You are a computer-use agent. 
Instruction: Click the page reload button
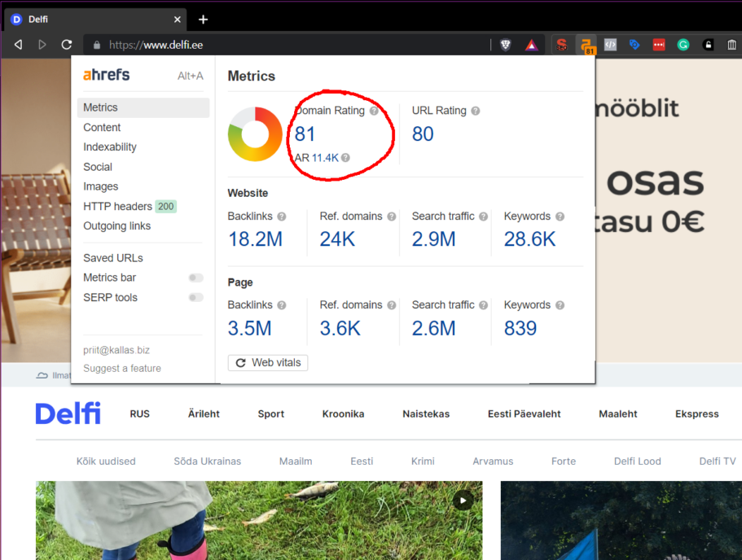[x=67, y=45]
